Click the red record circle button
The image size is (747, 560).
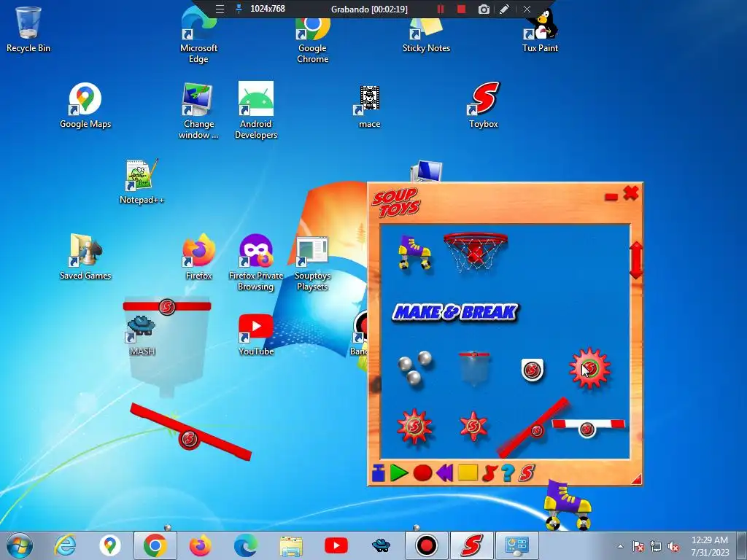[x=422, y=473]
